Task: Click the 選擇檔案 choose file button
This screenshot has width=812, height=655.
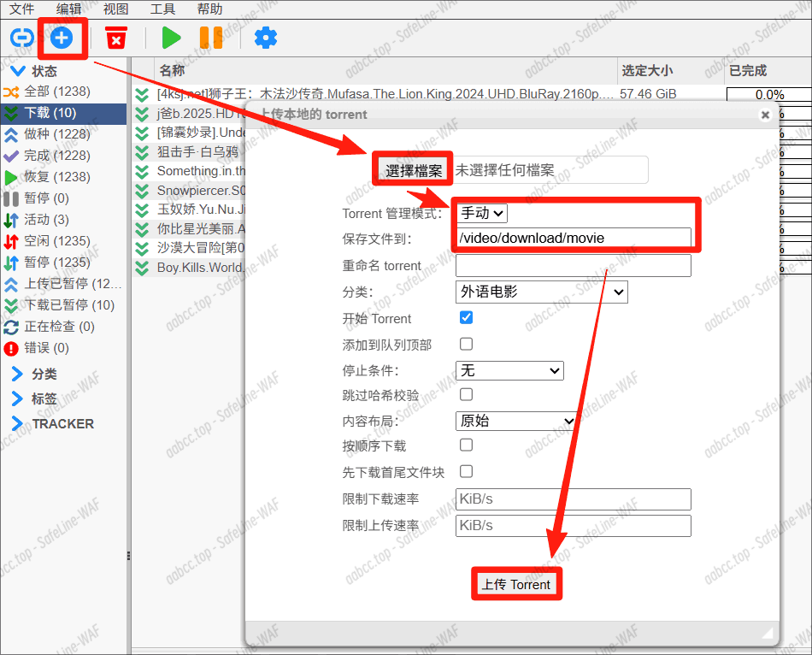Action: point(413,170)
